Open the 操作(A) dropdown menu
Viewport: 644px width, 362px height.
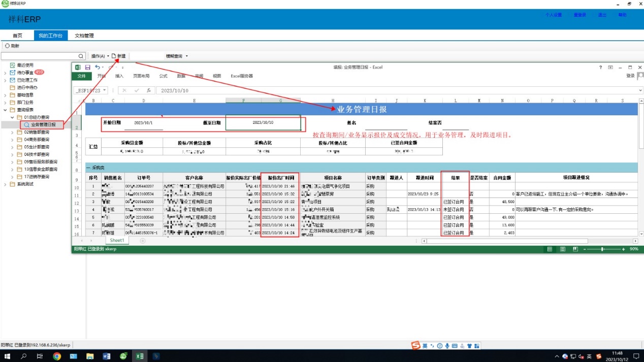(100, 56)
